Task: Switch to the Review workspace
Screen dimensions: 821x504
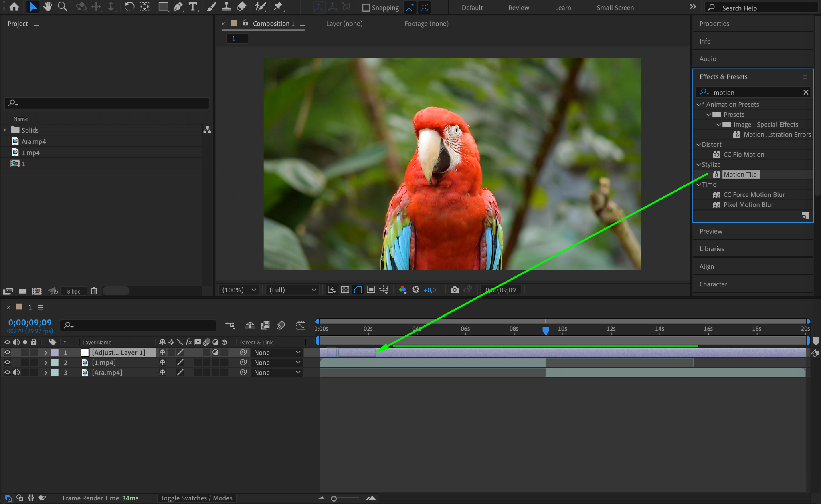Action: (x=518, y=8)
